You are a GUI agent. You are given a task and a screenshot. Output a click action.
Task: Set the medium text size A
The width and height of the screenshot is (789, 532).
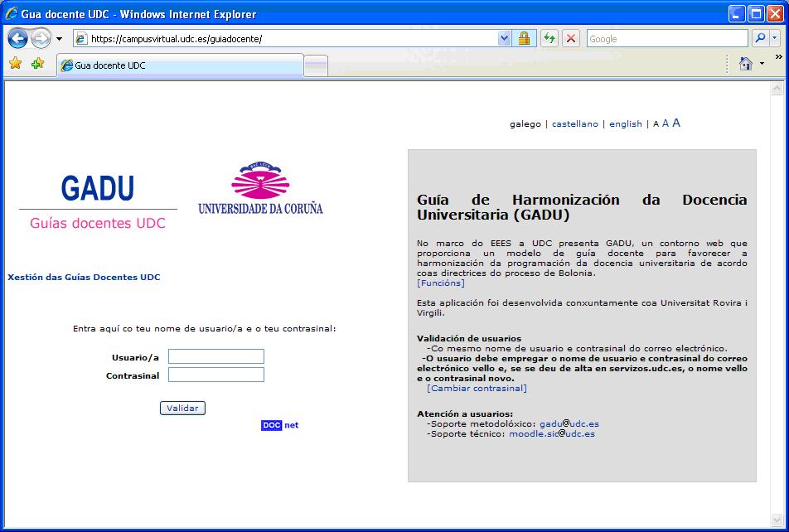pos(666,123)
